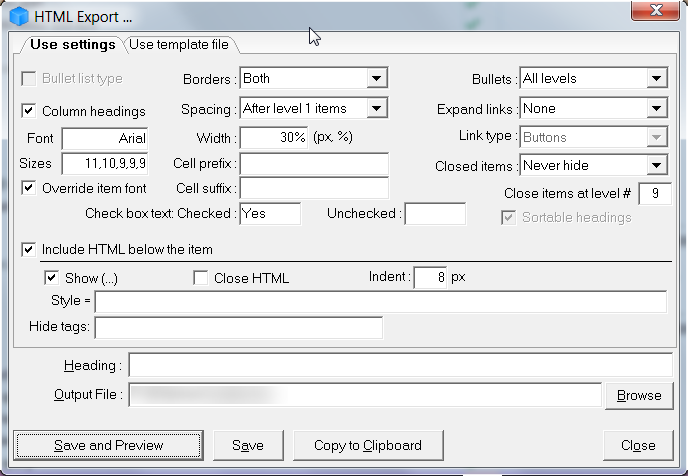
Task: Browse for an output file
Action: pyautogui.click(x=638, y=395)
